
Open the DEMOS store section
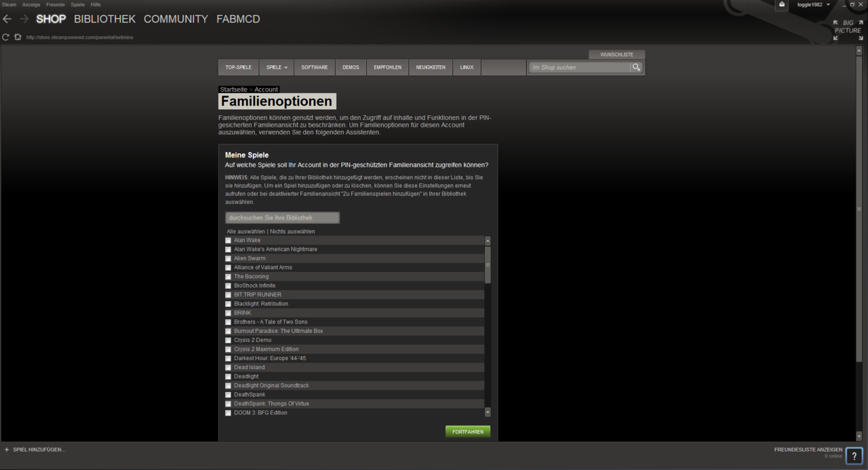pyautogui.click(x=351, y=67)
